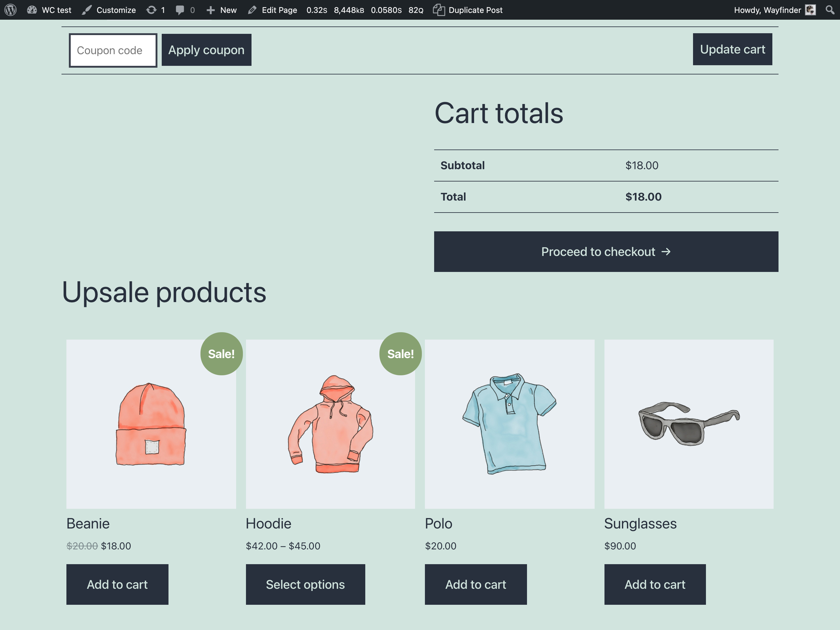Click the Beanie sale price $18.00

pos(116,546)
